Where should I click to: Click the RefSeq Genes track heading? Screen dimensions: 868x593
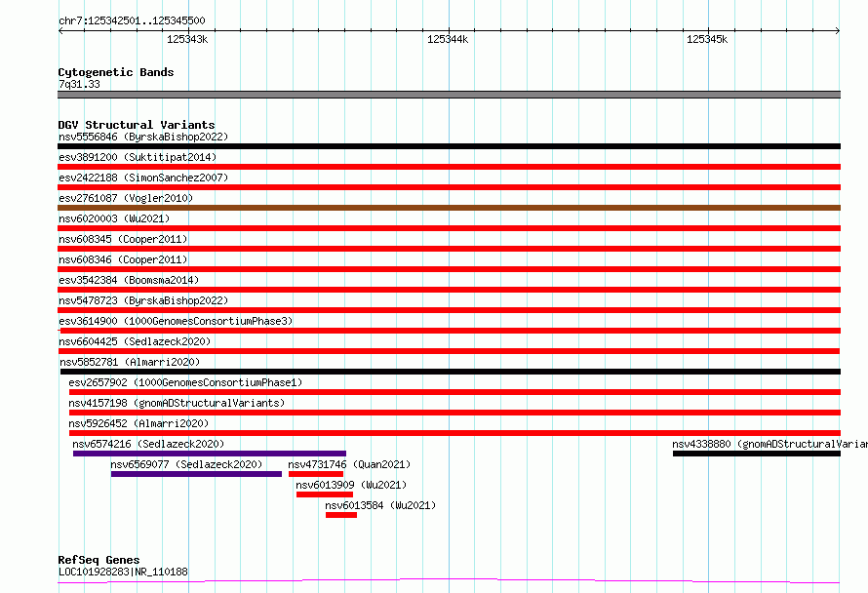pyautogui.click(x=99, y=560)
